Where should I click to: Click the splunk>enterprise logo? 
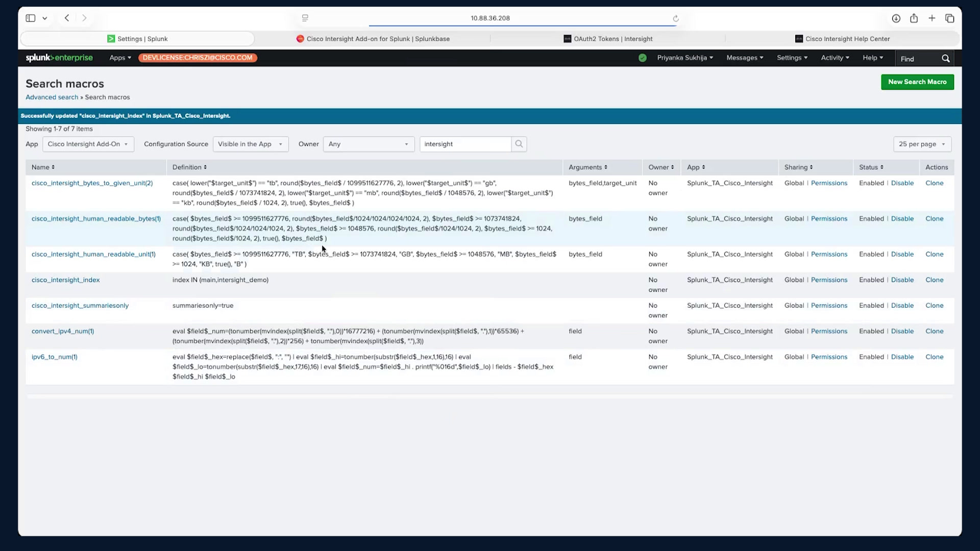pos(59,58)
